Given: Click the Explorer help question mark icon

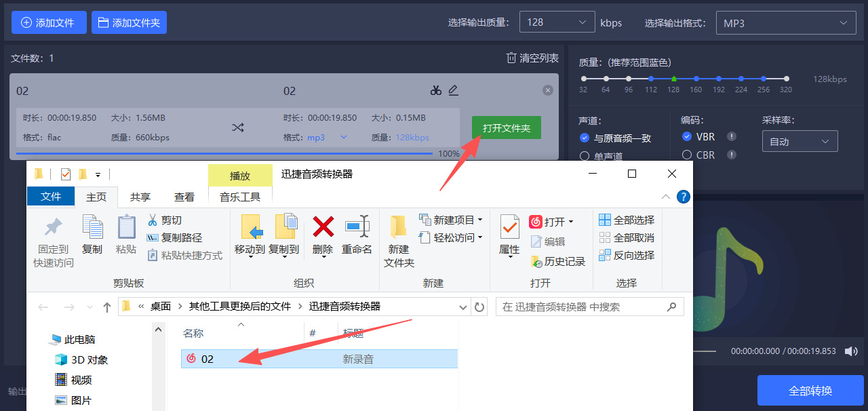Looking at the screenshot, I should 684,197.
